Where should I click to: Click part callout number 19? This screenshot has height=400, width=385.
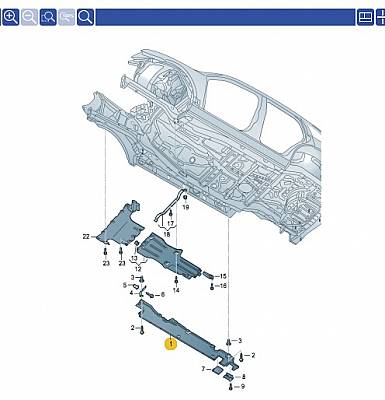click(x=186, y=207)
